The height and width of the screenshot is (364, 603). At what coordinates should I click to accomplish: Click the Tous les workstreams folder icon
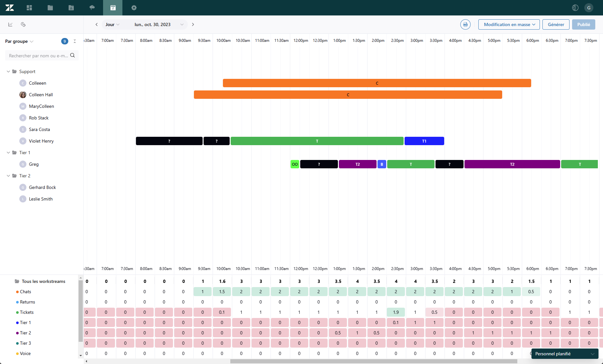pos(17,281)
